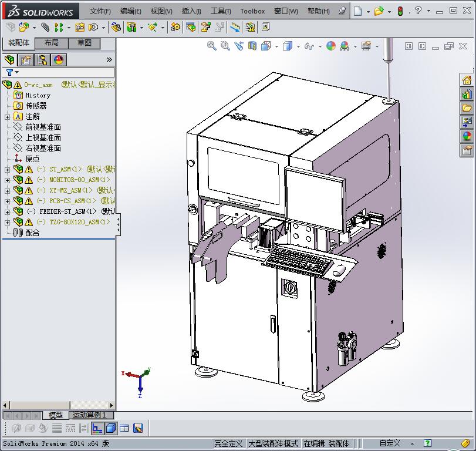This screenshot has width=476, height=451.
Task: Open the 文件(F) menu
Action: click(x=100, y=11)
